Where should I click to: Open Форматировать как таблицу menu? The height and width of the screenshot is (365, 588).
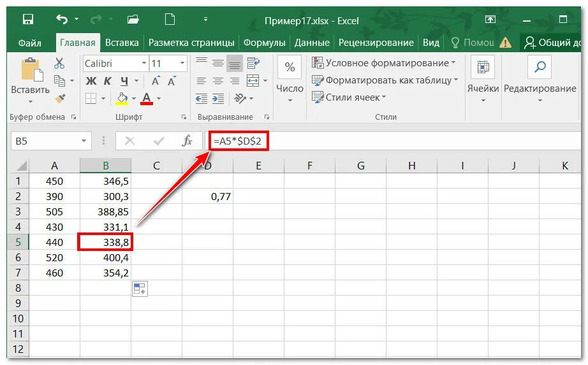pos(385,80)
